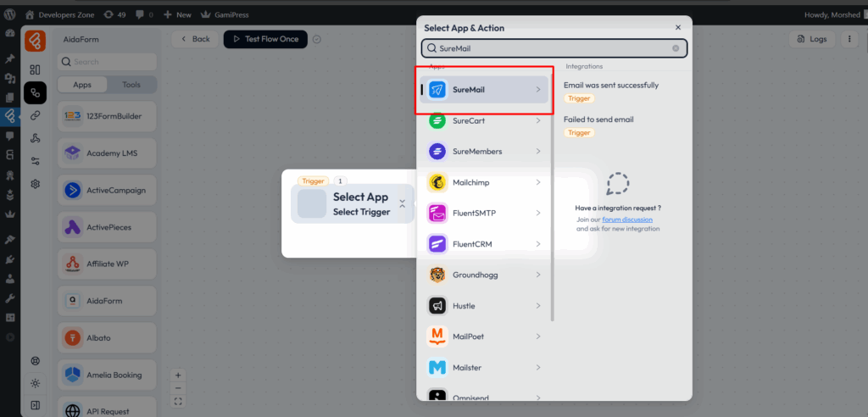Choose the SureCart app icon

[x=437, y=120]
